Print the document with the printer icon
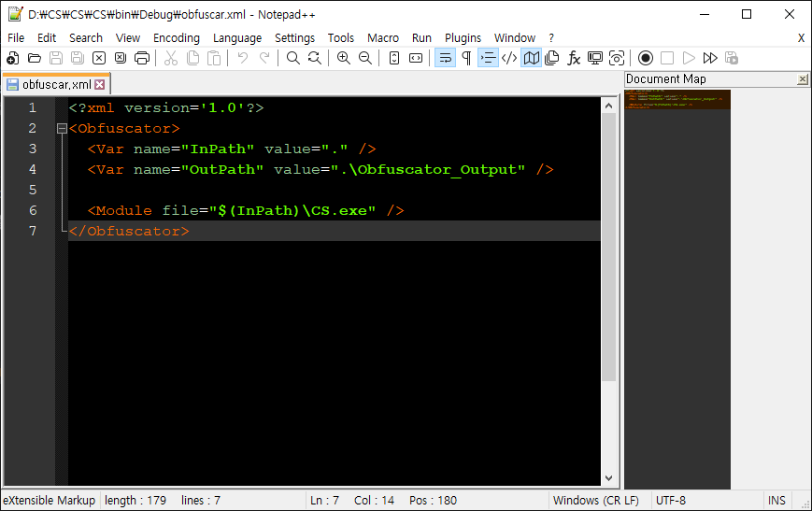The height and width of the screenshot is (511, 812). (x=142, y=58)
